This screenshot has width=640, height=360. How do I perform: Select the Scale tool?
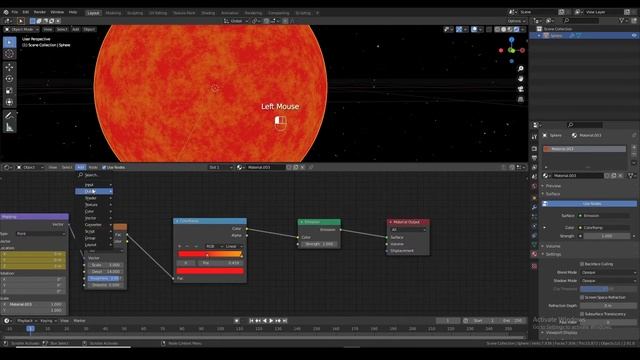pyautogui.click(x=10, y=91)
